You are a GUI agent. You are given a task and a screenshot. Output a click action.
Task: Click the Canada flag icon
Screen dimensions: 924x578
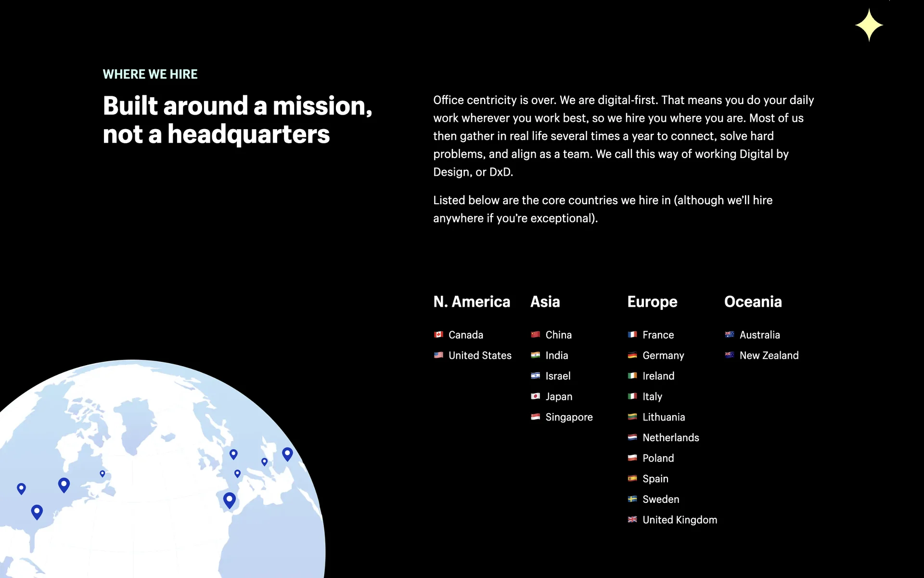click(x=438, y=334)
